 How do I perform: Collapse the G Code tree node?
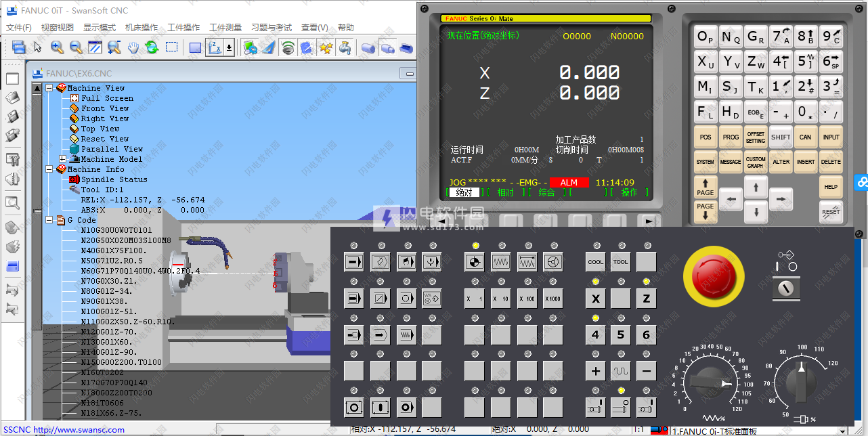click(x=49, y=220)
